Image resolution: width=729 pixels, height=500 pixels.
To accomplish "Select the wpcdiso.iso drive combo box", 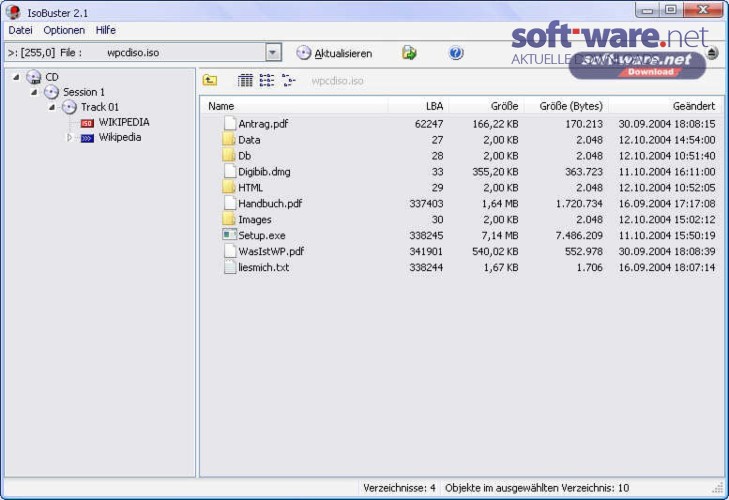I will pos(143,53).
